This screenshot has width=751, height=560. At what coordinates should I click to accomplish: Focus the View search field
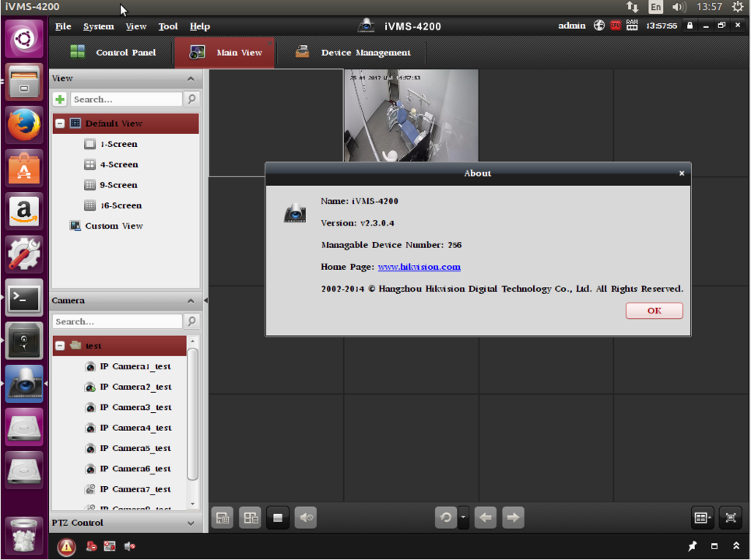[126, 99]
